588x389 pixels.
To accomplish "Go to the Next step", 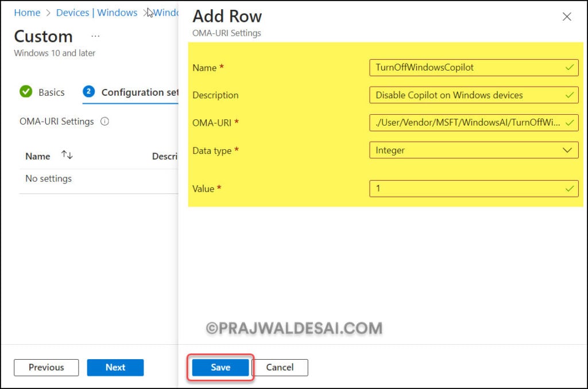I will coord(115,367).
